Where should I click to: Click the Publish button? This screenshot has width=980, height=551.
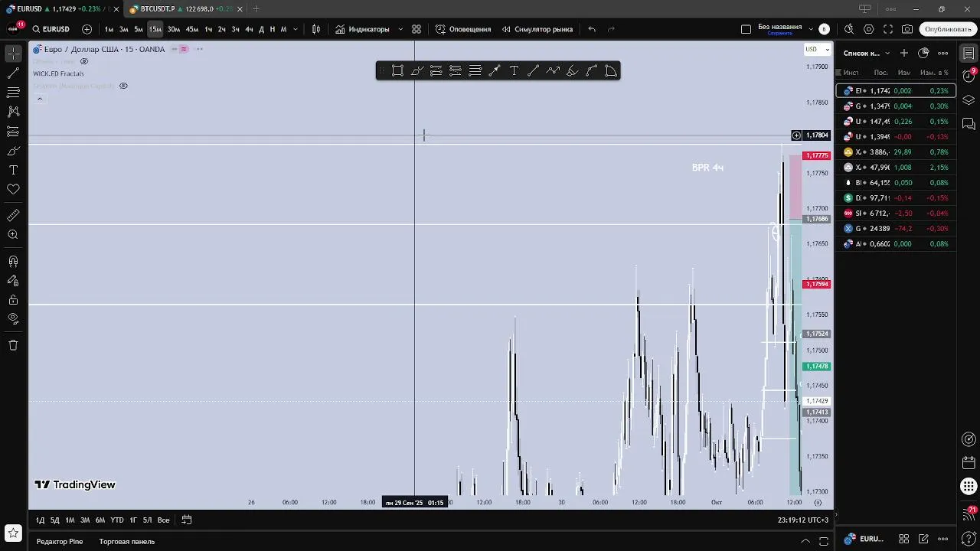[x=948, y=29]
